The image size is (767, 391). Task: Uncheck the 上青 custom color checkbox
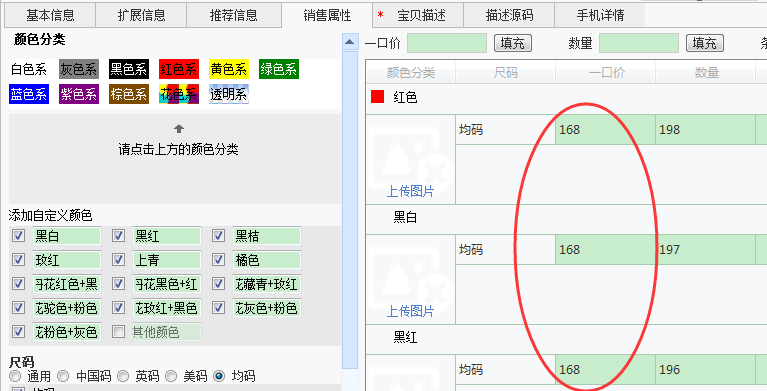pos(118,259)
